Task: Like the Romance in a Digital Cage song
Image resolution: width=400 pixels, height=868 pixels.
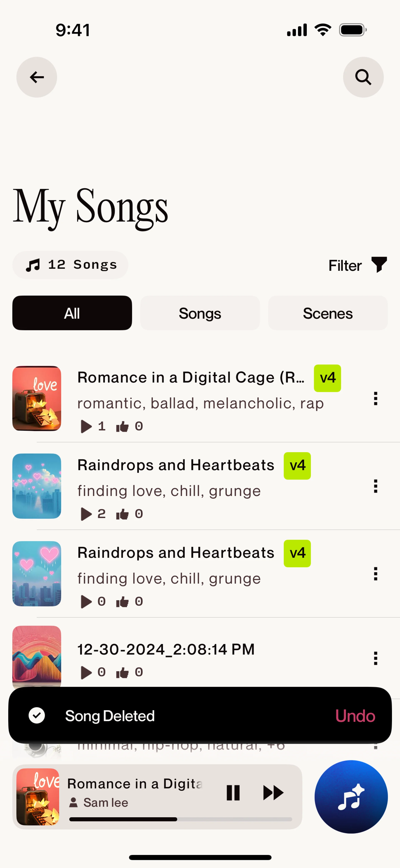Action: 122,426
